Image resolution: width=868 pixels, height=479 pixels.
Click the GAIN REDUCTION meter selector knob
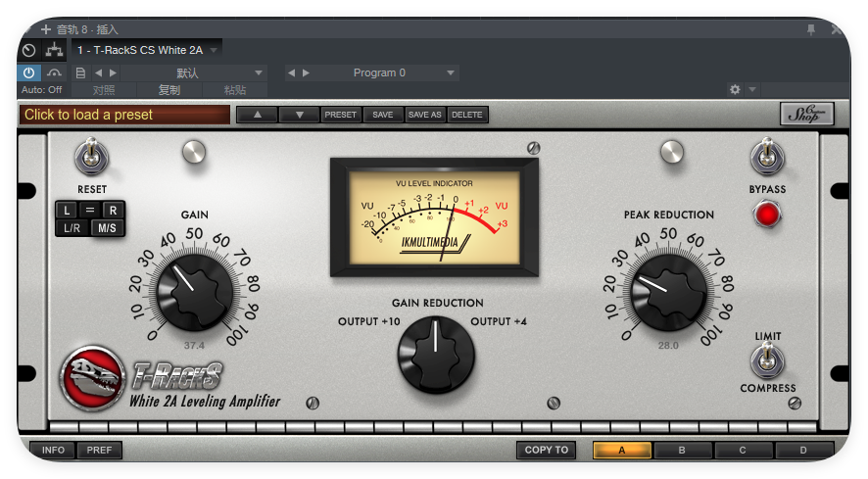coord(436,355)
